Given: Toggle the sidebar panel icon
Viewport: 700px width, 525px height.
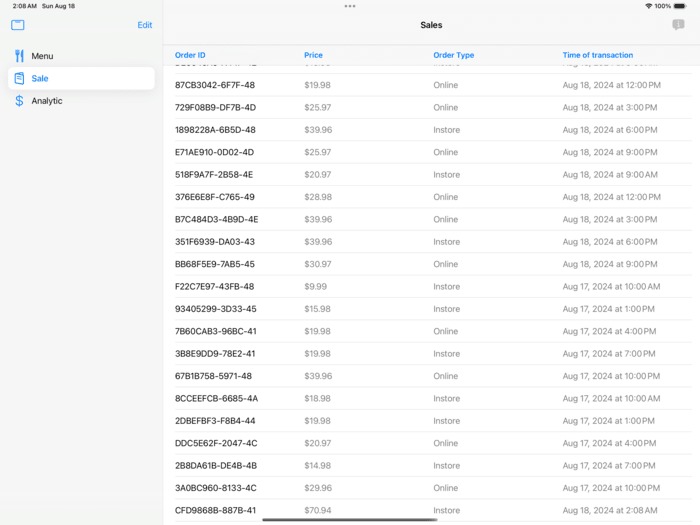Looking at the screenshot, I should [18, 25].
